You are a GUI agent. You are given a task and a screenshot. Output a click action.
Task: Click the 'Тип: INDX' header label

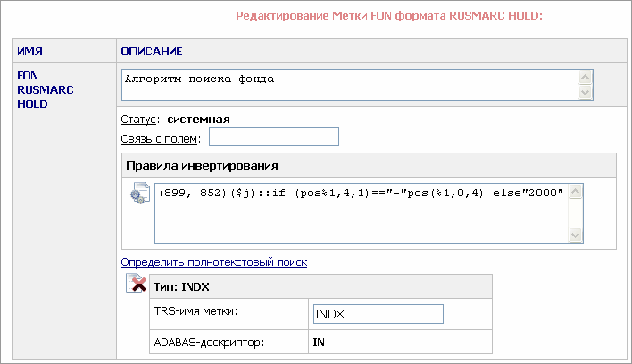coord(182,285)
